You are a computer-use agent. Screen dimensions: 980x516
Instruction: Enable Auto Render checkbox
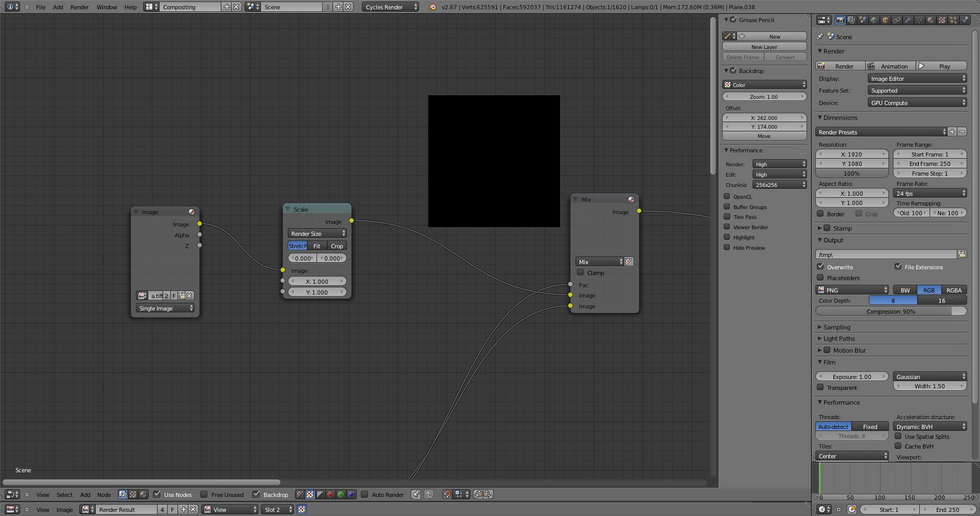[364, 494]
